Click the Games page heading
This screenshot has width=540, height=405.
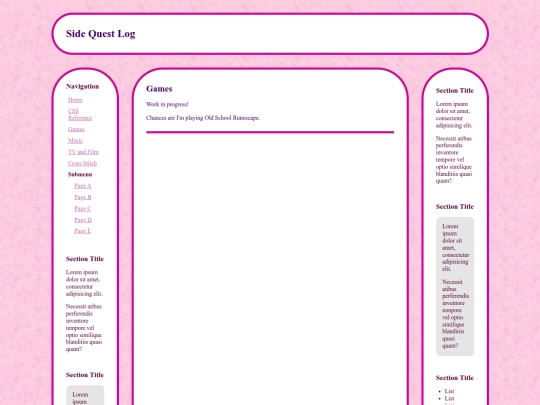pos(159,89)
